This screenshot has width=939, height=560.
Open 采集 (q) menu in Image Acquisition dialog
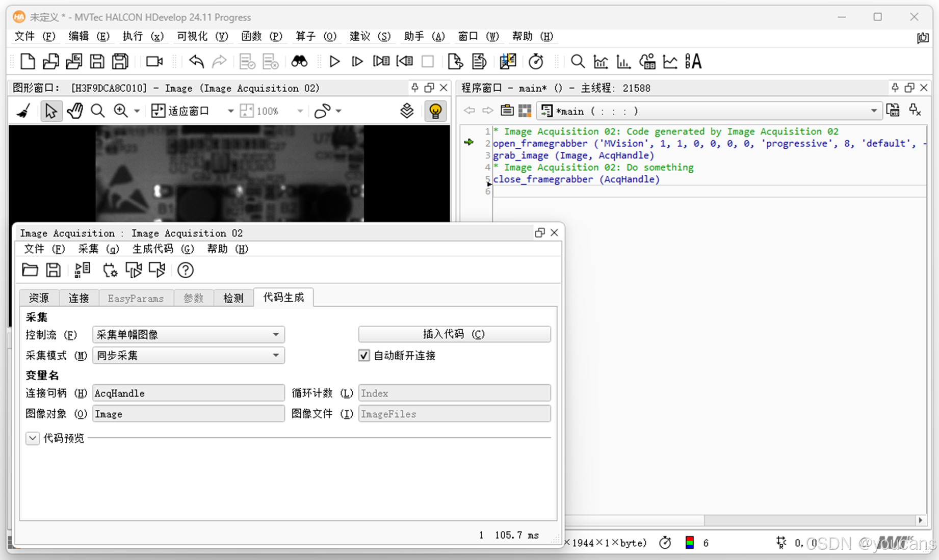[x=98, y=249]
